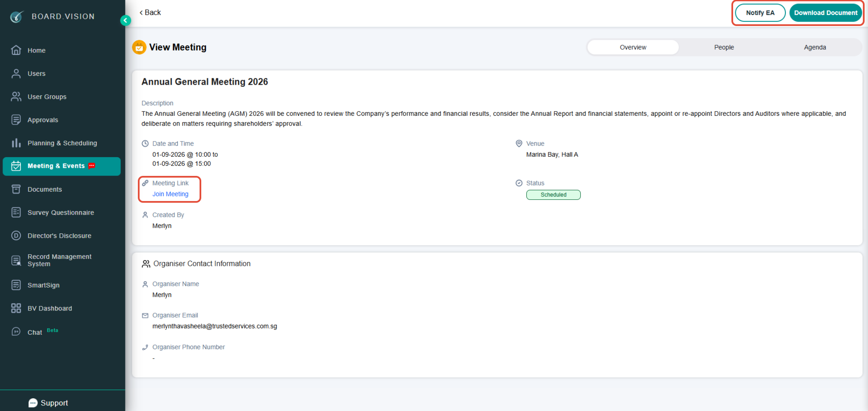Click Merlyn under Organiser Name
Image resolution: width=868 pixels, height=411 pixels.
[x=162, y=295]
